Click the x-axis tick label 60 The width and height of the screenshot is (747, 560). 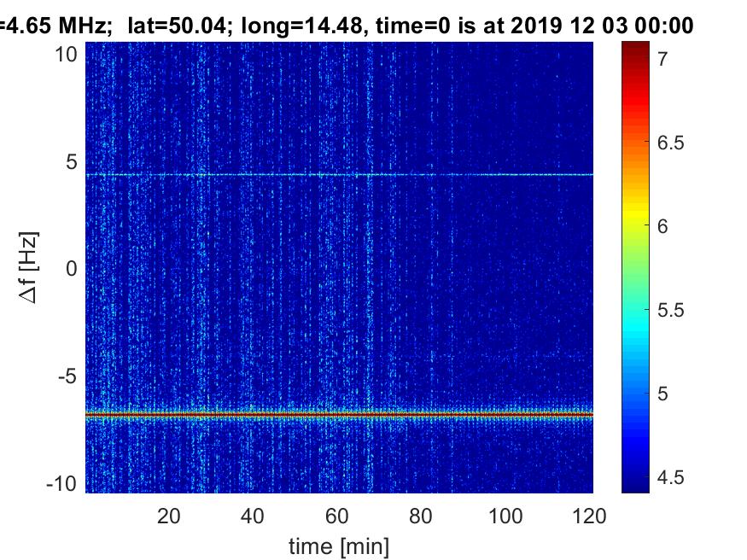[x=337, y=516]
